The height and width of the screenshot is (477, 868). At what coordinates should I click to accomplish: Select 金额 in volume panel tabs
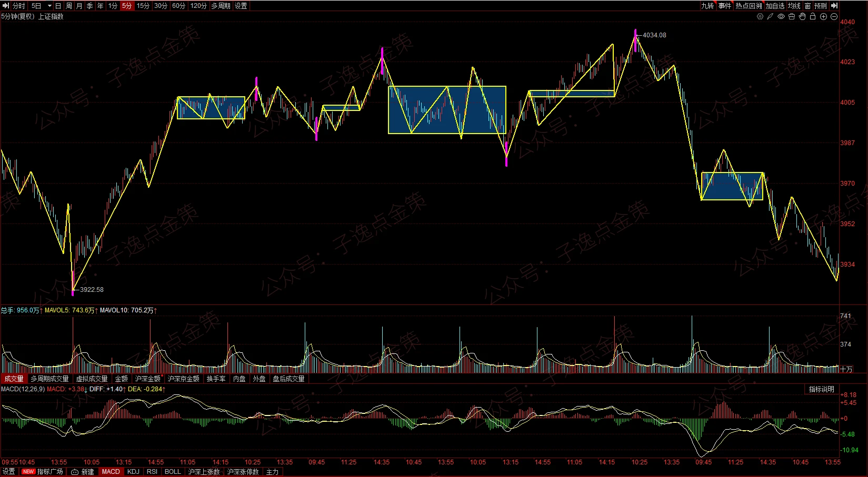coord(121,379)
